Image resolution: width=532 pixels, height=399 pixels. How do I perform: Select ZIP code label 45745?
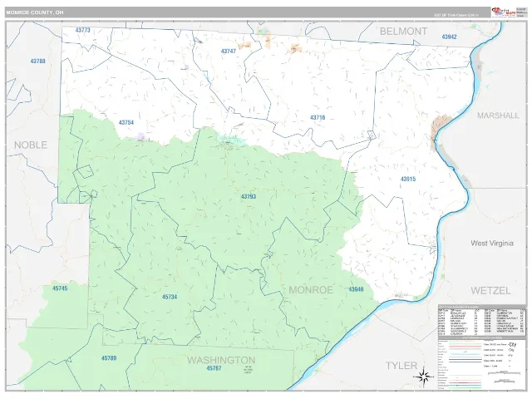point(60,288)
